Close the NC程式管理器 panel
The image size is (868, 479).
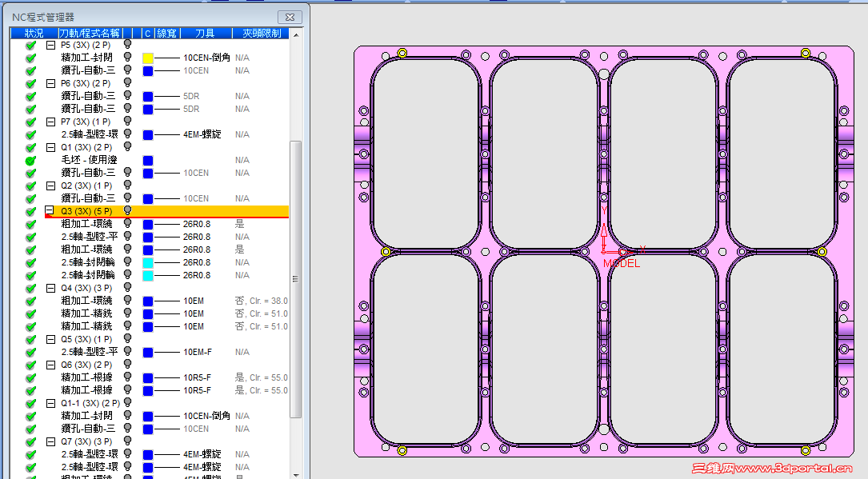point(290,17)
